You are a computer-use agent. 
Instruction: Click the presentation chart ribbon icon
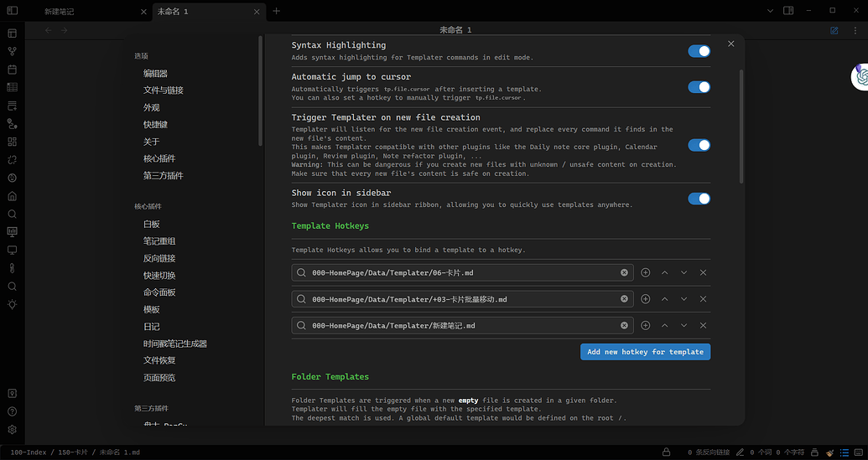pyautogui.click(x=13, y=232)
